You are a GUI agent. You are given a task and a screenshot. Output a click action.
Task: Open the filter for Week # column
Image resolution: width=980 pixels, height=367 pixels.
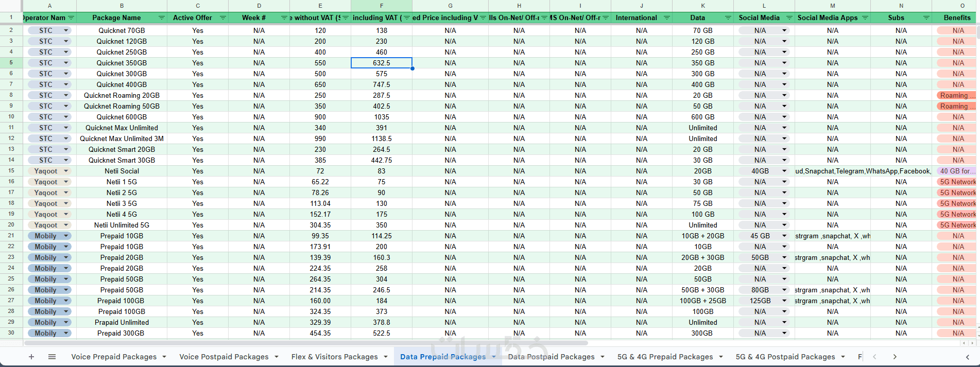coord(284,18)
